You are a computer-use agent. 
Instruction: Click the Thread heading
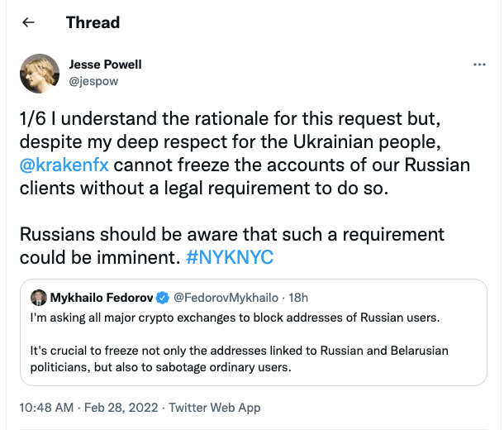point(93,22)
